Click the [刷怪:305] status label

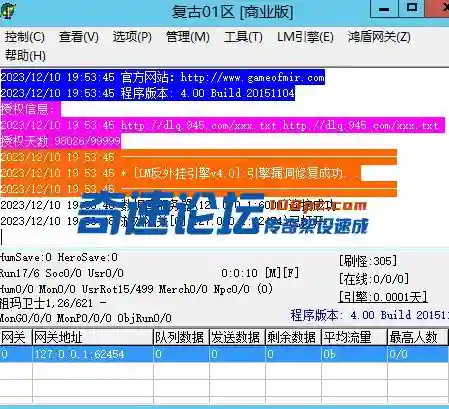pyautogui.click(x=368, y=261)
